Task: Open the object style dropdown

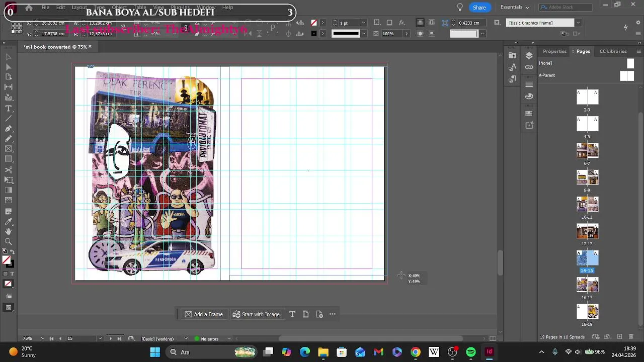Action: (x=578, y=23)
